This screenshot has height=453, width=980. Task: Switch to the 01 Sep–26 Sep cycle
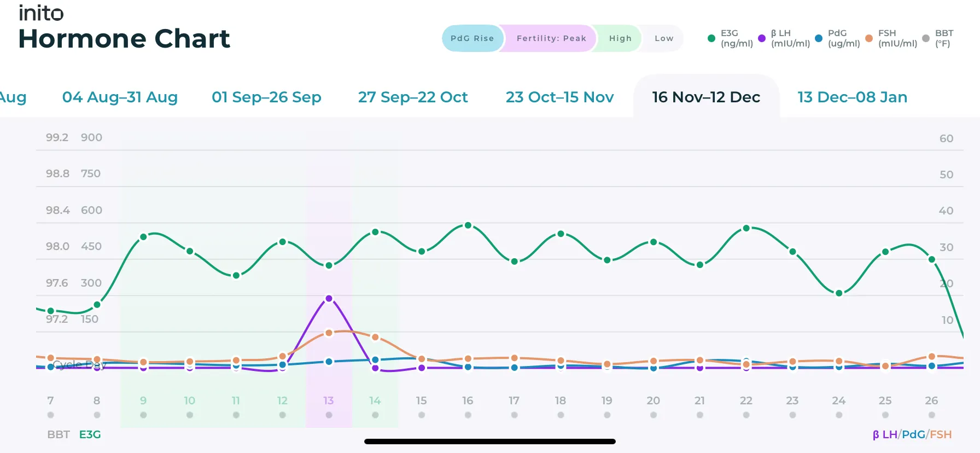(266, 97)
